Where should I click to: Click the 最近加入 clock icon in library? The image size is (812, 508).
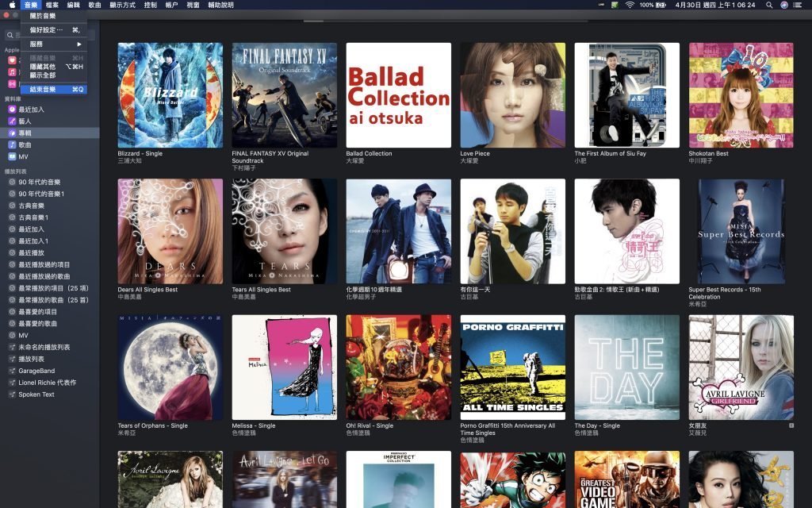12,110
